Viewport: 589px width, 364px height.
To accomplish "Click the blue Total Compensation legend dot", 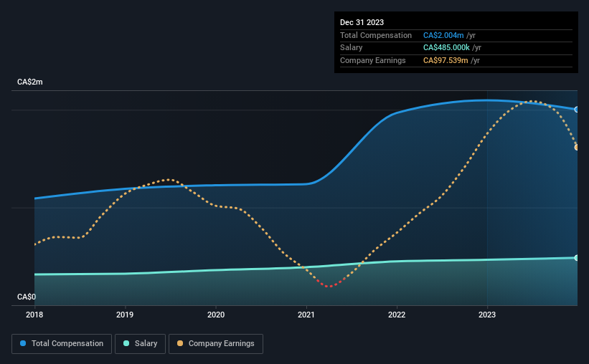I will (23, 343).
